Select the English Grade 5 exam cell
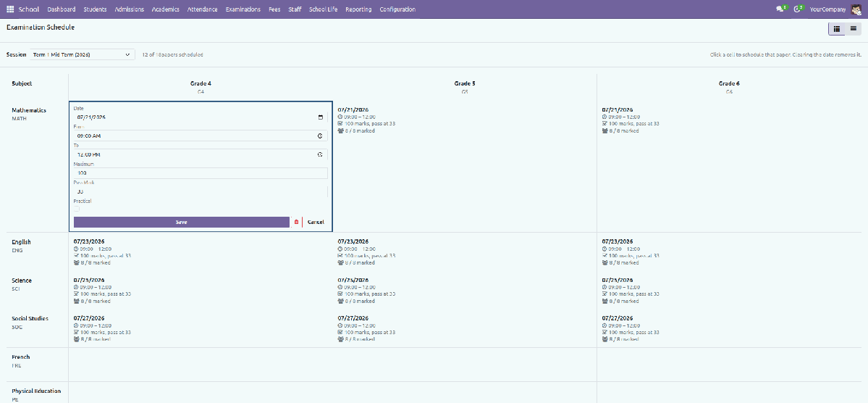Screen dimensions: 868x403 (465, 252)
